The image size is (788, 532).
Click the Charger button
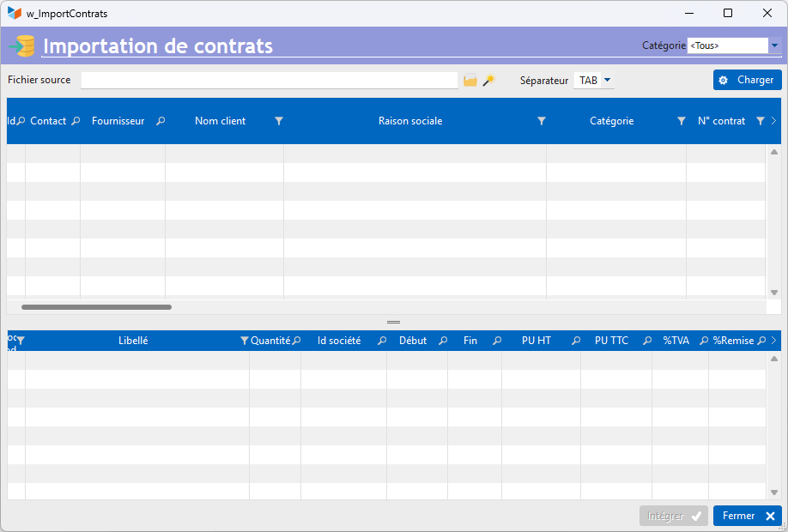coord(748,80)
